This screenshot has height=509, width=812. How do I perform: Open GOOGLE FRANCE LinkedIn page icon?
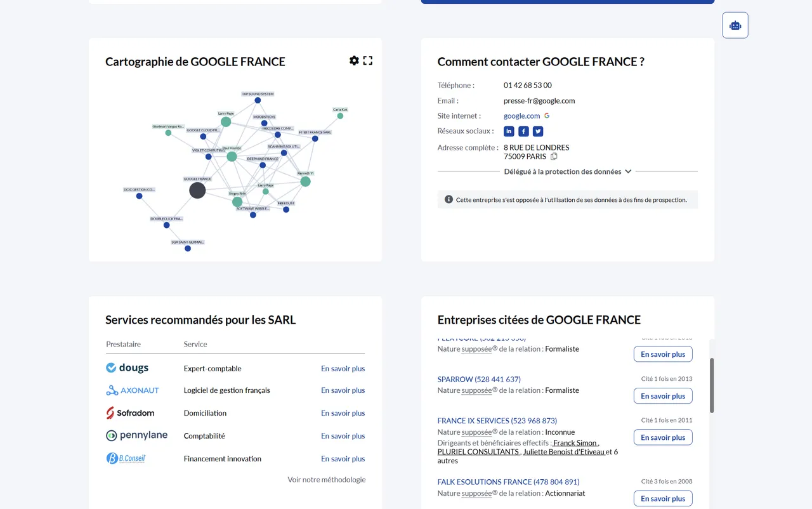(509, 131)
